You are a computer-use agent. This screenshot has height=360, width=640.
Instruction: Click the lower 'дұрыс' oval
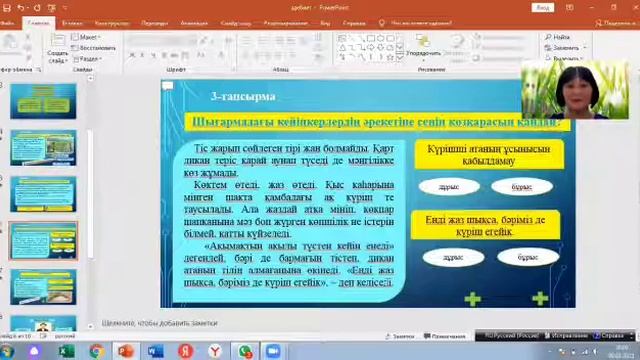453,258
